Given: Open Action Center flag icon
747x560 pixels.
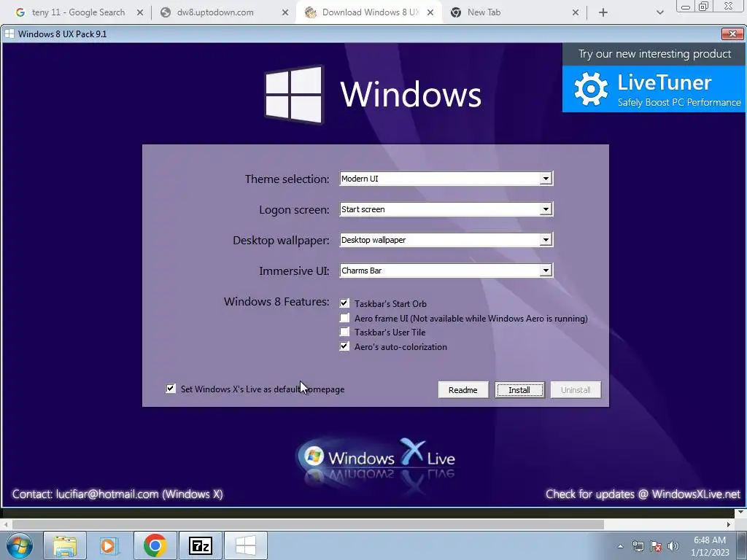Looking at the screenshot, I should [656, 546].
